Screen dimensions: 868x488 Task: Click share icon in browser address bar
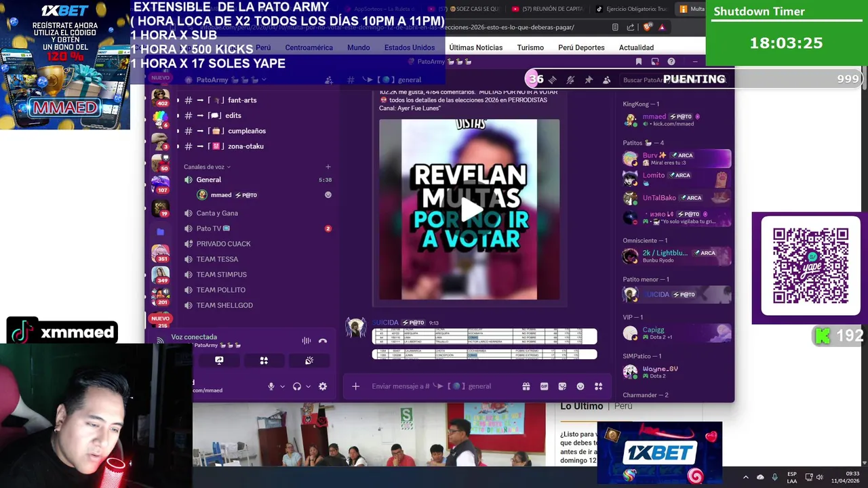tap(631, 27)
